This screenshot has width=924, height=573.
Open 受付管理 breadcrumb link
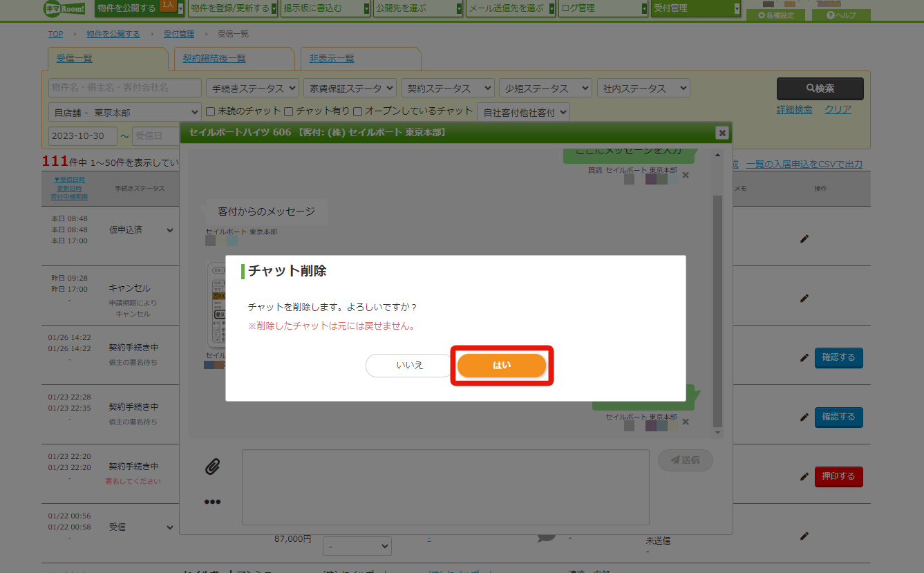pyautogui.click(x=179, y=34)
